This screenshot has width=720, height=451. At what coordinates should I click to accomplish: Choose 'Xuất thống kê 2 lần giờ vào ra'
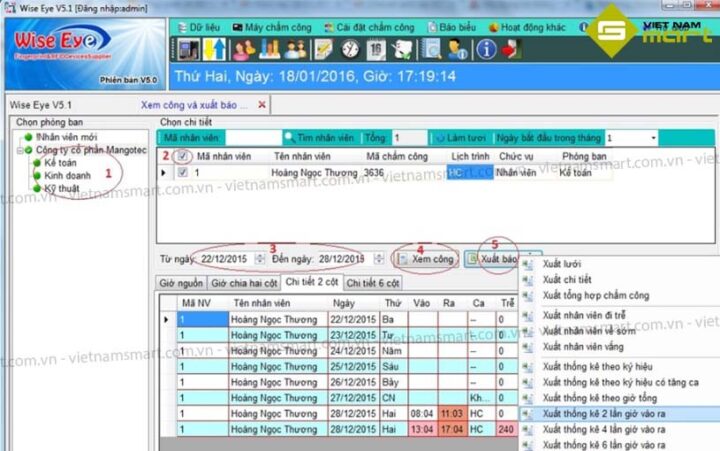[604, 413]
